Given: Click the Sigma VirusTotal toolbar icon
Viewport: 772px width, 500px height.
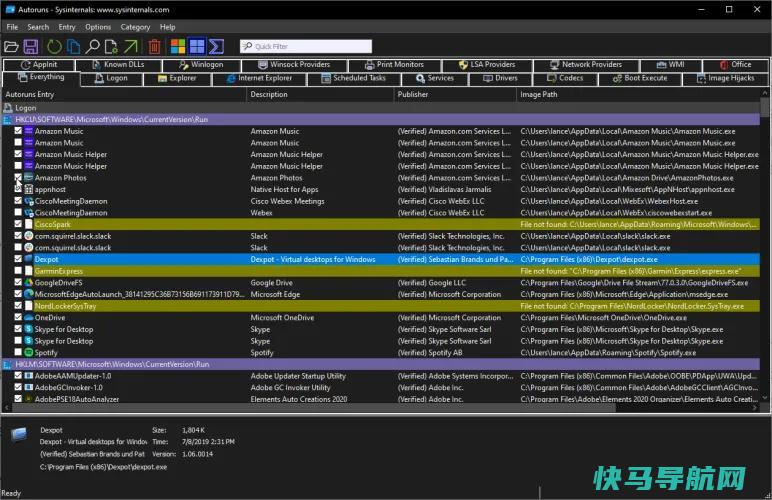Looking at the screenshot, I should click(216, 47).
